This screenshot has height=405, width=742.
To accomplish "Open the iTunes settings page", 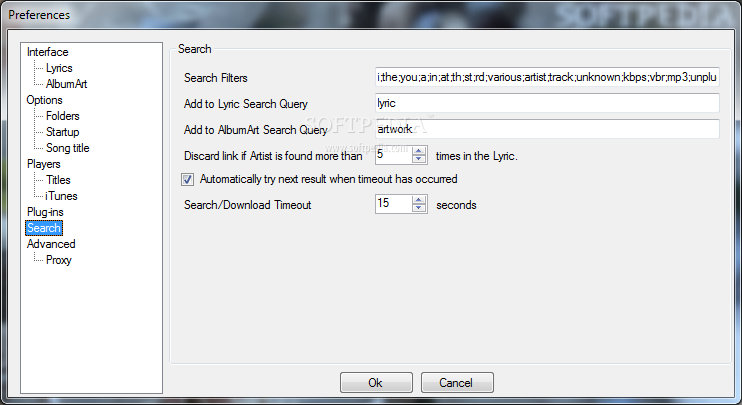I will click(61, 196).
